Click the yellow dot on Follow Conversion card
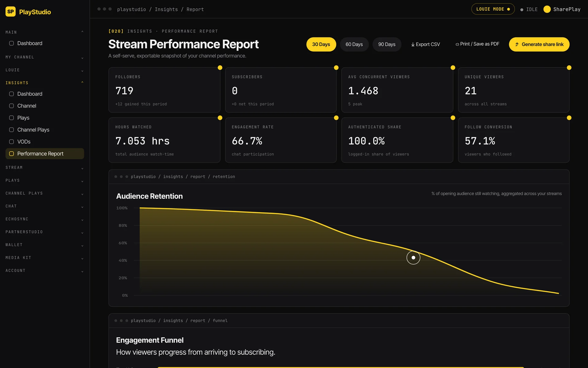 [569, 118]
